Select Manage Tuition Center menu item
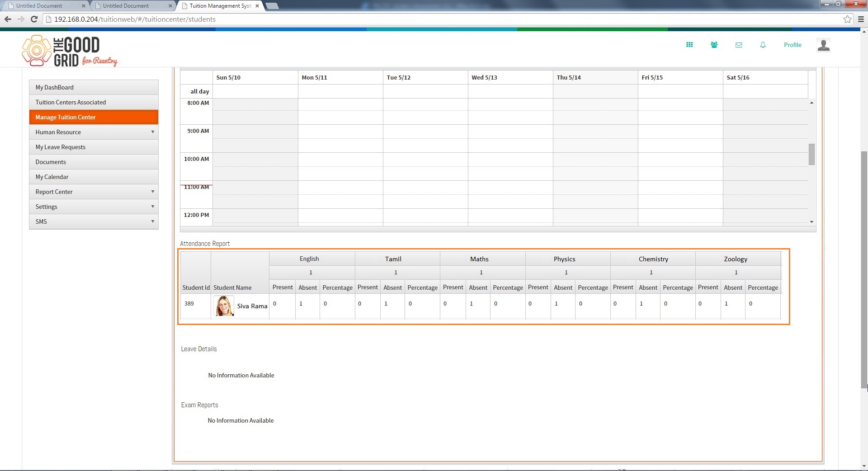This screenshot has width=868, height=471. [x=94, y=117]
